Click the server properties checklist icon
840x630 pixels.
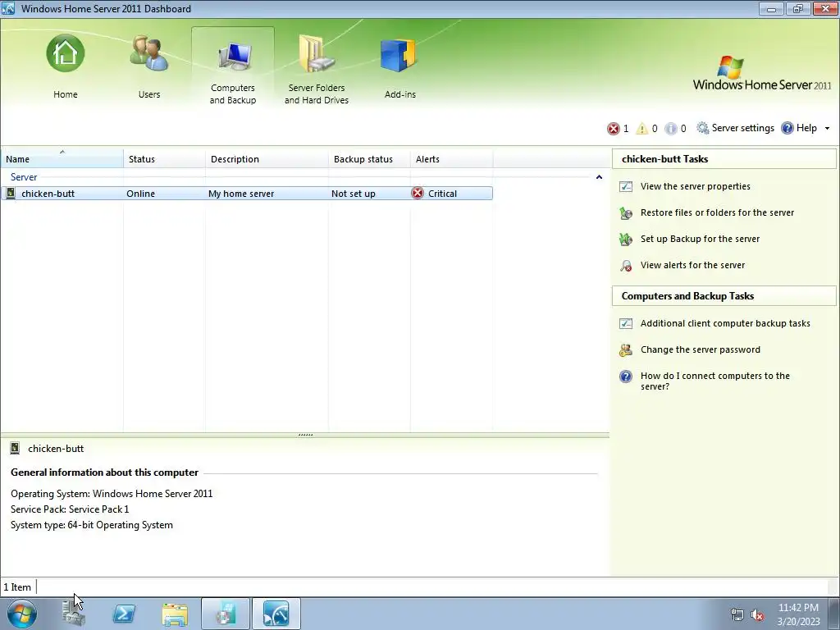(626, 186)
